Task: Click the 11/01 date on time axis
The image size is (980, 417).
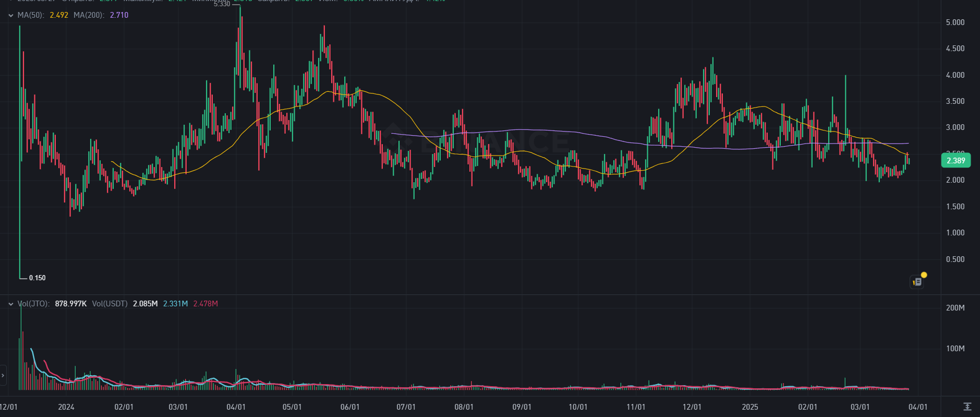Action: click(x=636, y=407)
